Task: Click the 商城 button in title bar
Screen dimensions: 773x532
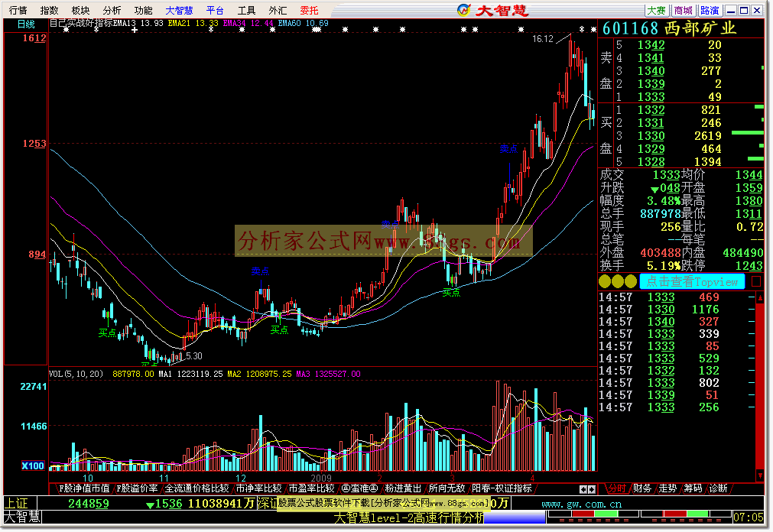Action: pos(684,11)
